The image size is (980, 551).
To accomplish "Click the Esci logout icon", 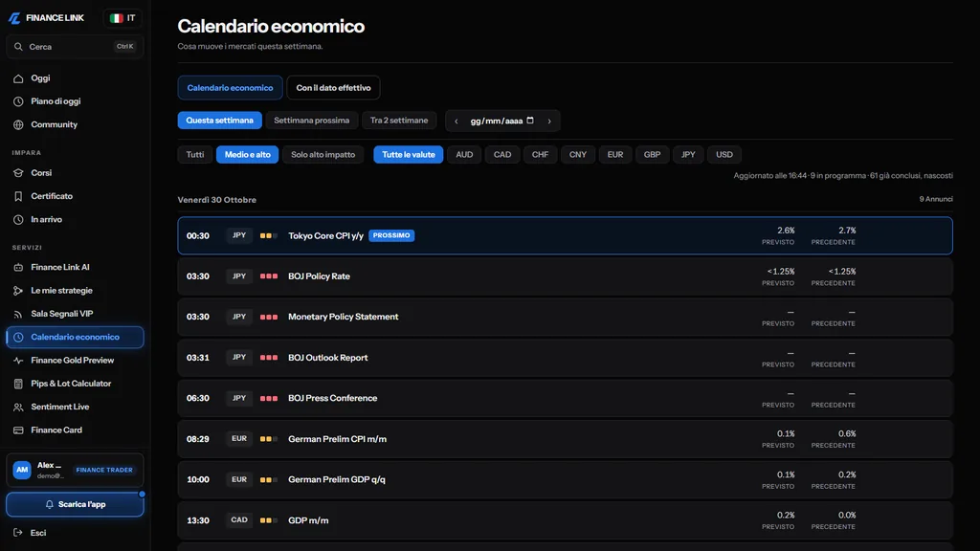I will tap(18, 533).
